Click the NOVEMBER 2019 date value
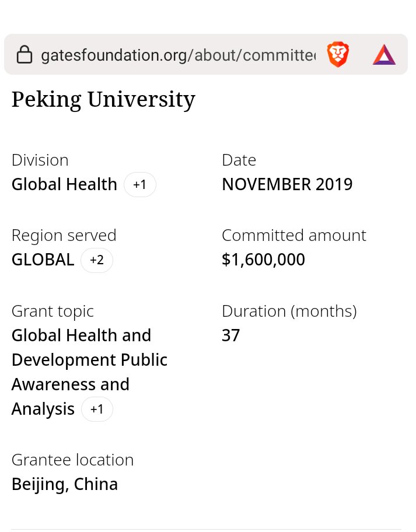Viewport: 416px width, 532px height. 287,185
